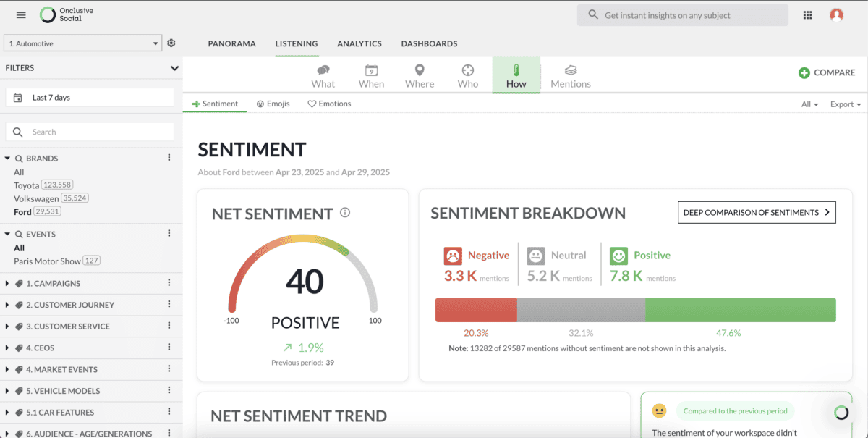
Task: Open 1. Campaigns options menu
Action: (x=169, y=283)
